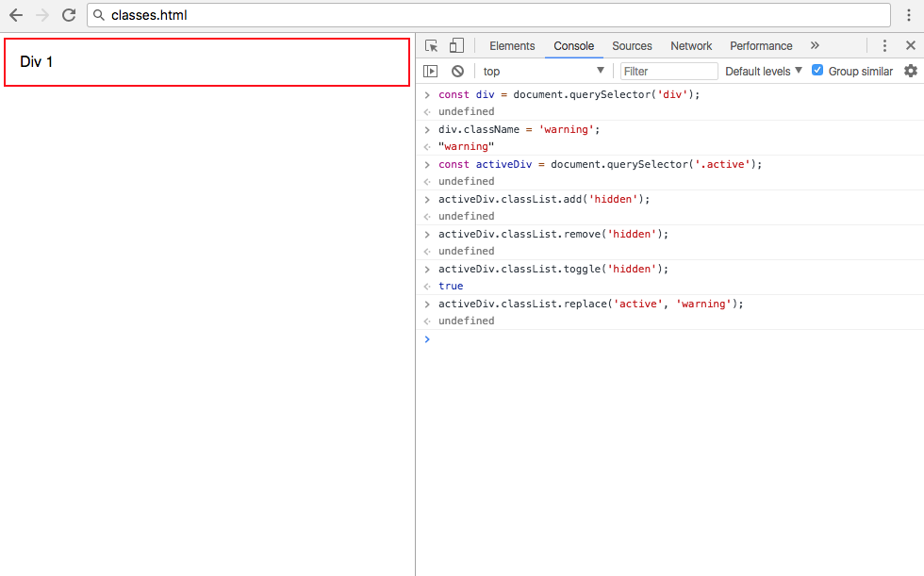This screenshot has height=576, width=924.
Task: Activate the inspect element picker
Action: (432, 46)
